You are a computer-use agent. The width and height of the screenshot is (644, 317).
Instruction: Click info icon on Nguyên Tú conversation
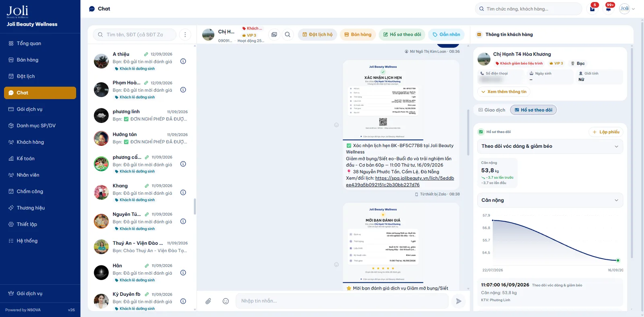[183, 221]
